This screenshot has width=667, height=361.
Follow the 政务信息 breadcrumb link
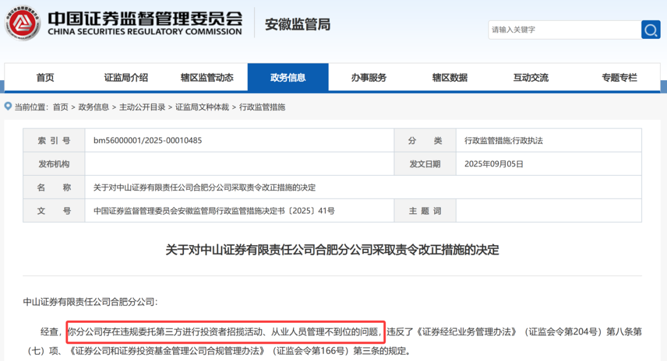click(x=94, y=107)
